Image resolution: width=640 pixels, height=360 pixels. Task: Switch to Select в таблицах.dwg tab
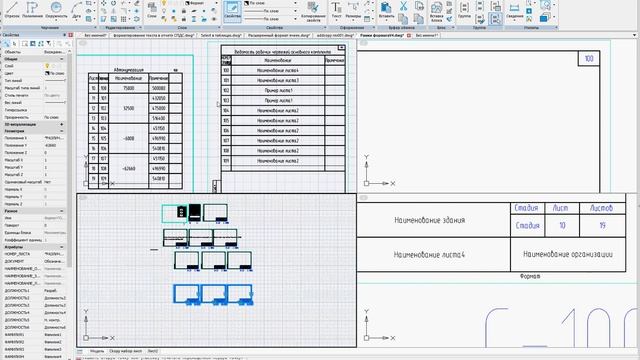coord(221,36)
